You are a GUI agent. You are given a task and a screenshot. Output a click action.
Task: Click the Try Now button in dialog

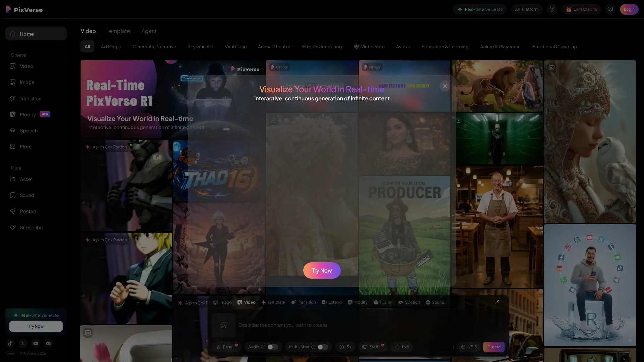322,270
